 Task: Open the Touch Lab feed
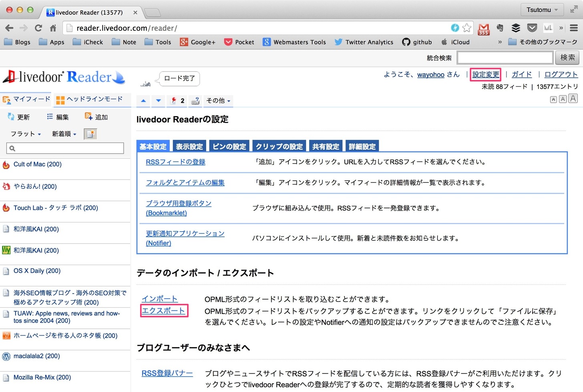[56, 208]
